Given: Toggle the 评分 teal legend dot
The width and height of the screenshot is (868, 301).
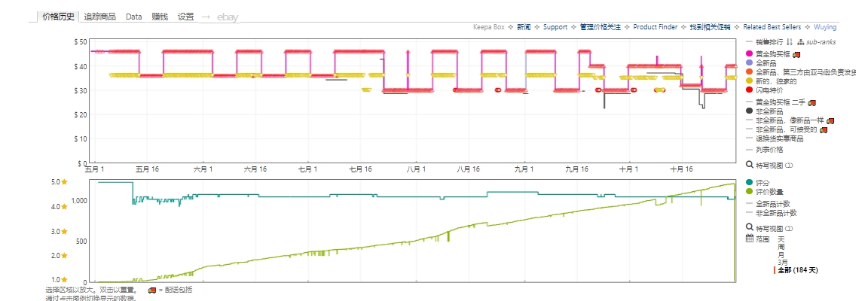Looking at the screenshot, I should (749, 183).
